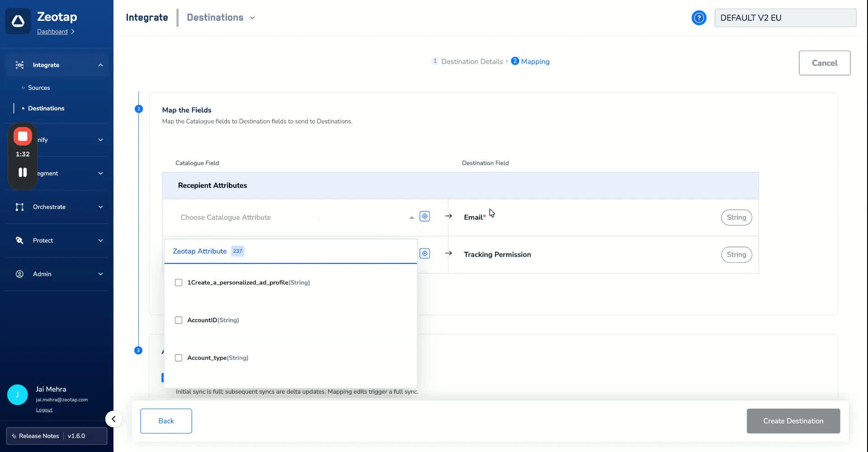The width and height of the screenshot is (868, 452).
Task: Click the Integrate header title
Action: [x=147, y=18]
